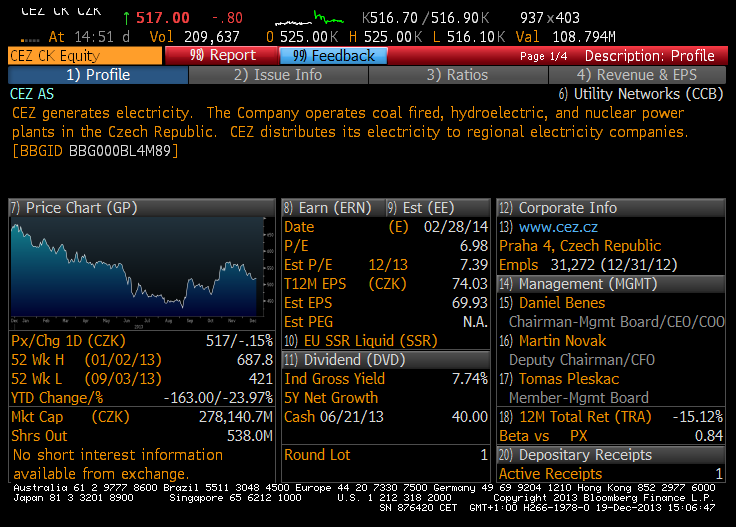Screen dimensions: 736x527
Task: Click the Cash 06/21/13 dividend row
Action: 386,417
